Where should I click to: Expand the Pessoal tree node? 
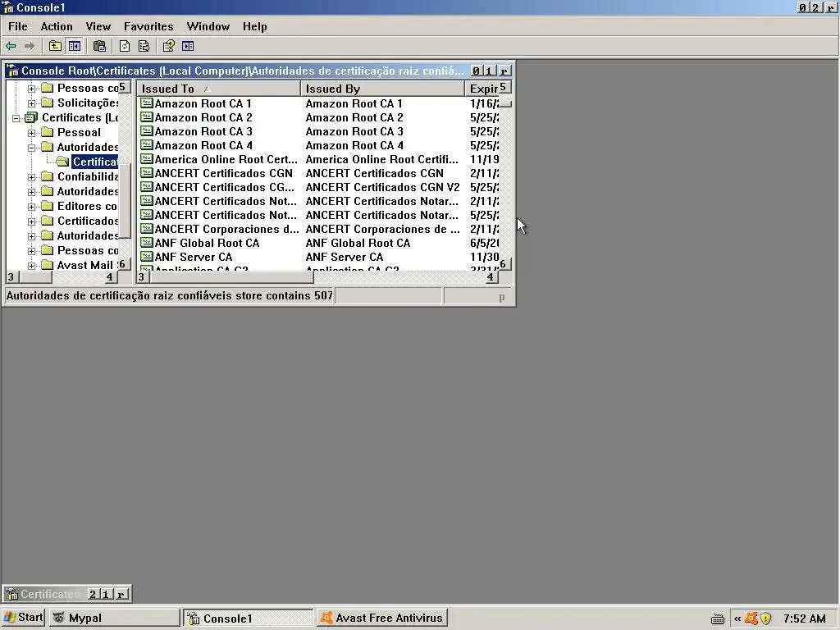pos(32,132)
